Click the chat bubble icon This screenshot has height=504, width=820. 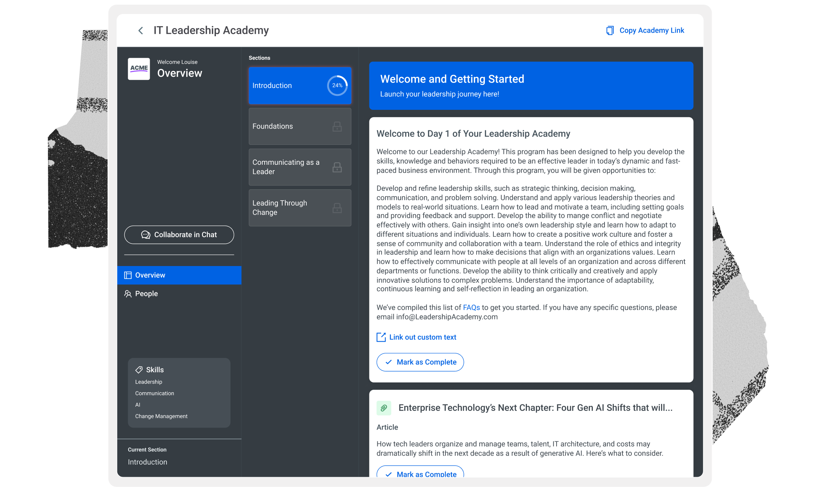click(145, 235)
